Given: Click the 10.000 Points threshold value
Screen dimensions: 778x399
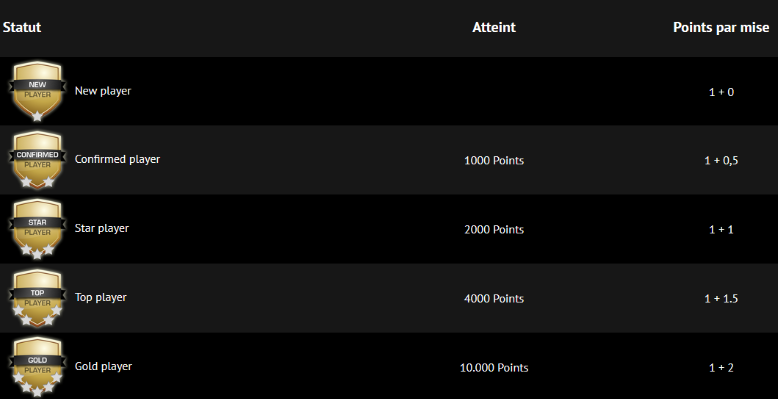Looking at the screenshot, I should pyautogui.click(x=494, y=367).
